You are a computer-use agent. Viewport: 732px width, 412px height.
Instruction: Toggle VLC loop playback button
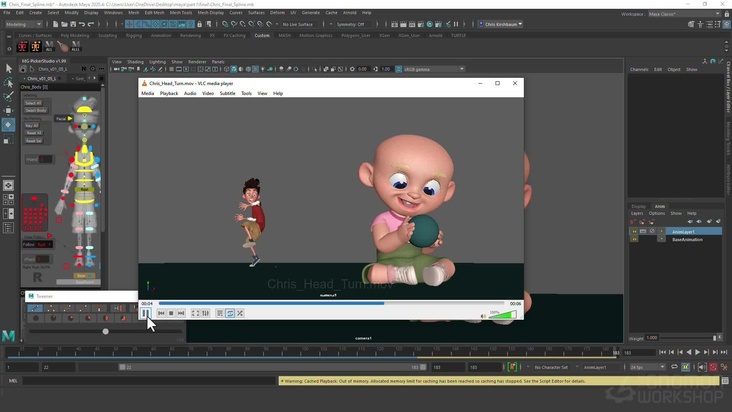click(230, 313)
